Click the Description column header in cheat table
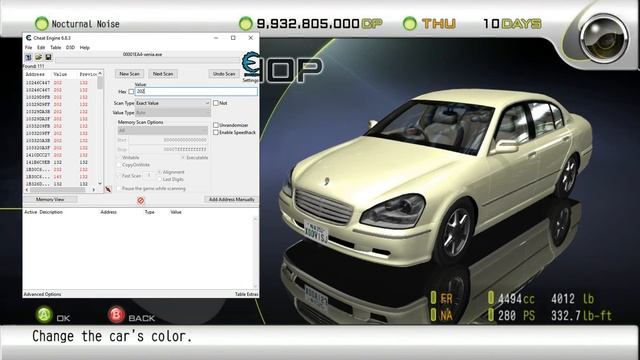 click(x=51, y=212)
